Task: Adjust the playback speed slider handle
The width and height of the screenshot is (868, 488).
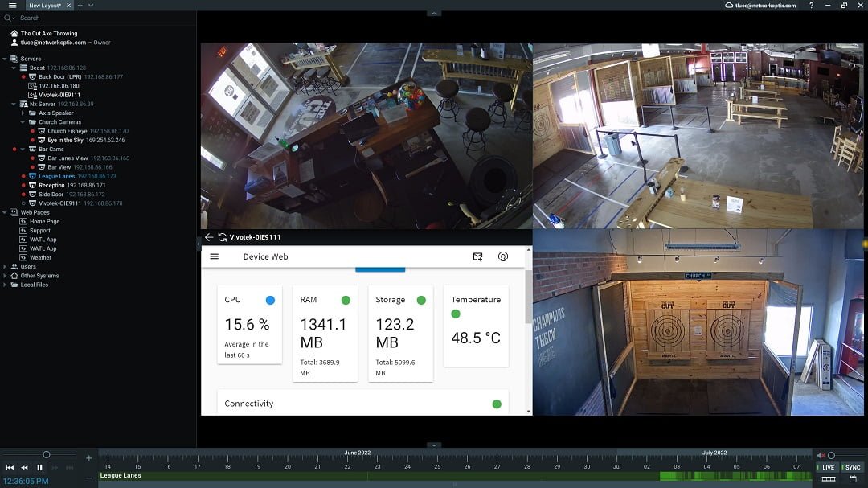Action: click(47, 455)
